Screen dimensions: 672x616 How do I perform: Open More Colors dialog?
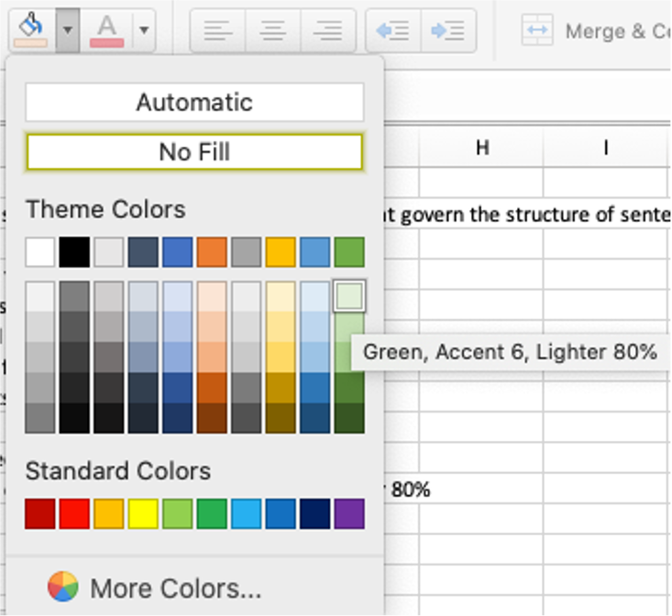coord(174,588)
